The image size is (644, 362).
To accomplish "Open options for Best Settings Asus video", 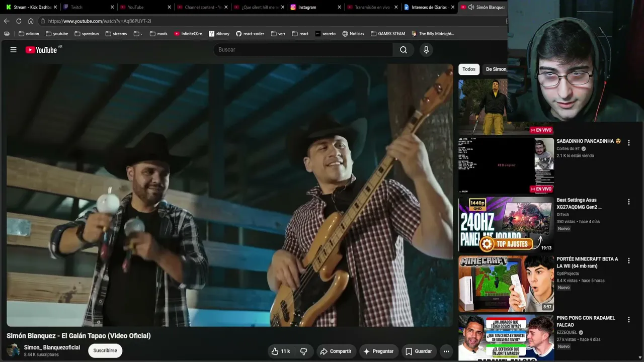I will (628, 202).
